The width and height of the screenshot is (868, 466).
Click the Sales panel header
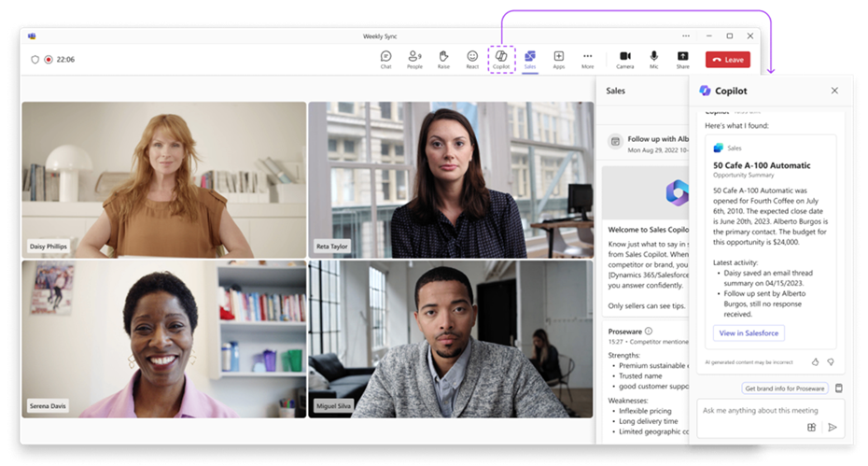[615, 91]
